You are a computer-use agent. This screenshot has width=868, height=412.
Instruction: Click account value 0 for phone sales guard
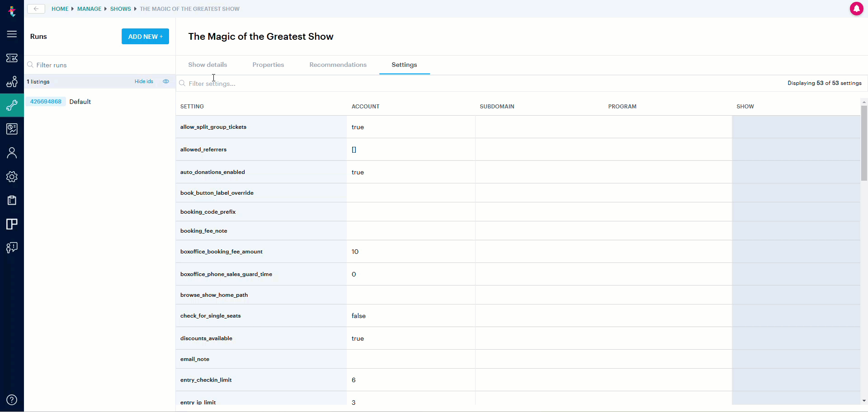(354, 274)
